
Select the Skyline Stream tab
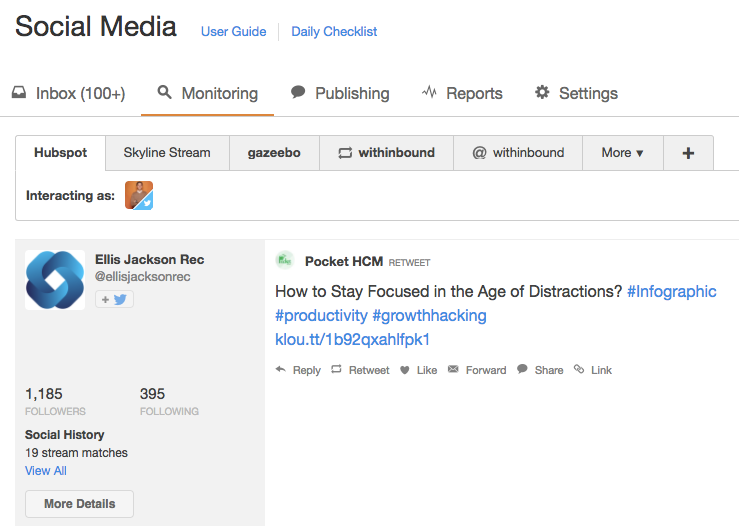(x=167, y=153)
